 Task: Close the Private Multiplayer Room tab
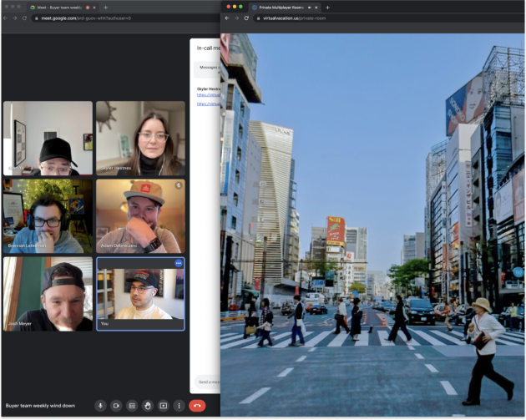coord(316,7)
